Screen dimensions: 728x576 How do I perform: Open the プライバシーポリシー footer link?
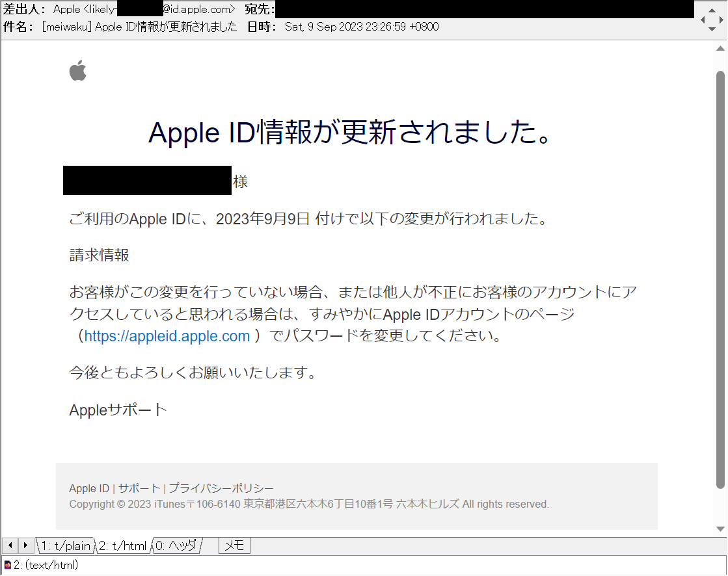(221, 488)
